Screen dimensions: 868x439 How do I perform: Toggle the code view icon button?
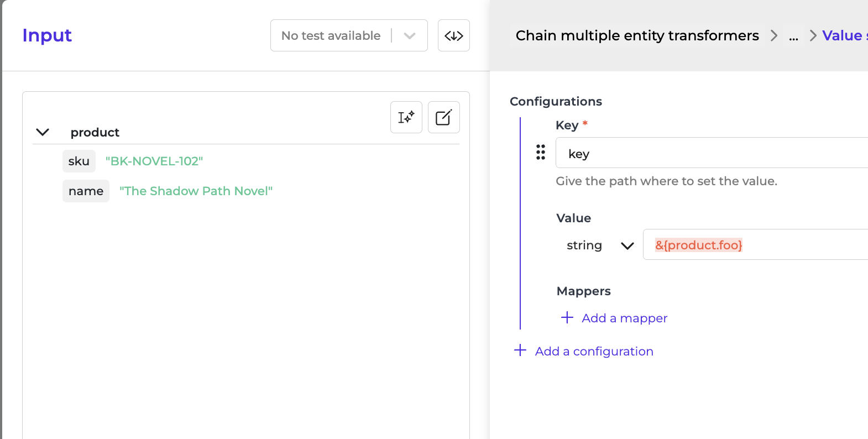(x=453, y=36)
